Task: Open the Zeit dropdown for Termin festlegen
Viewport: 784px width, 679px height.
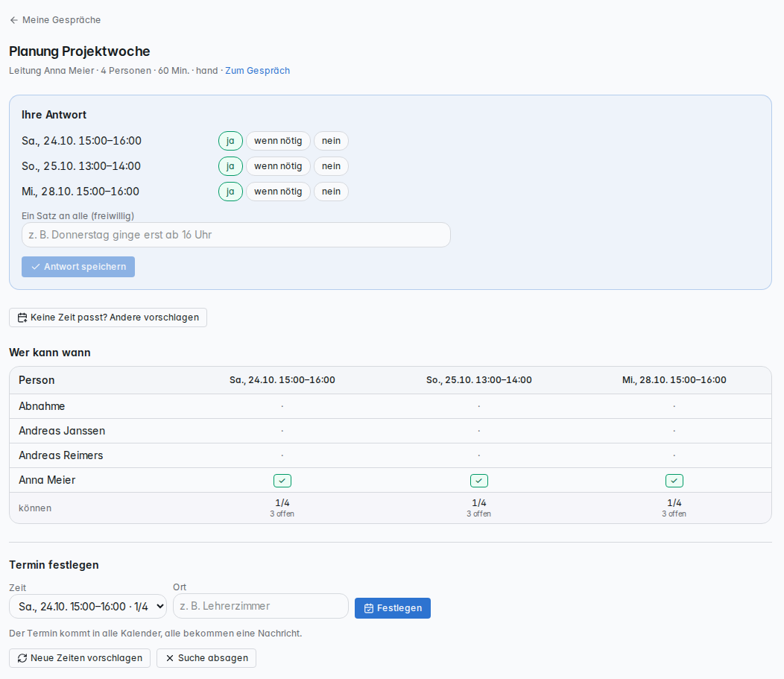Action: point(88,607)
